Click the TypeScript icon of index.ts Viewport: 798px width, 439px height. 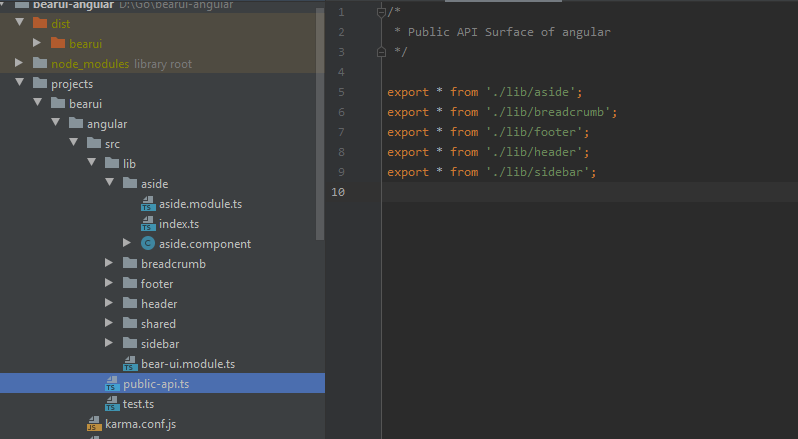[x=148, y=223]
